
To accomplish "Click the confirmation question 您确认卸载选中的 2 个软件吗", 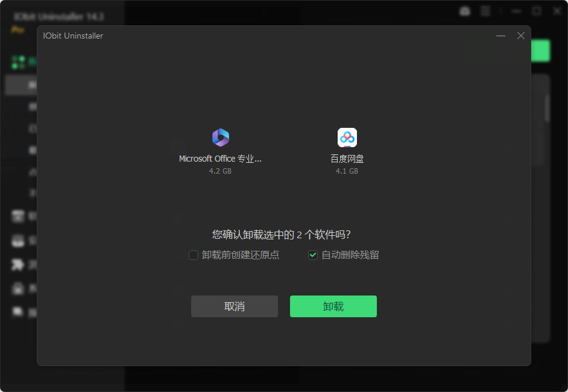I will click(x=281, y=235).
